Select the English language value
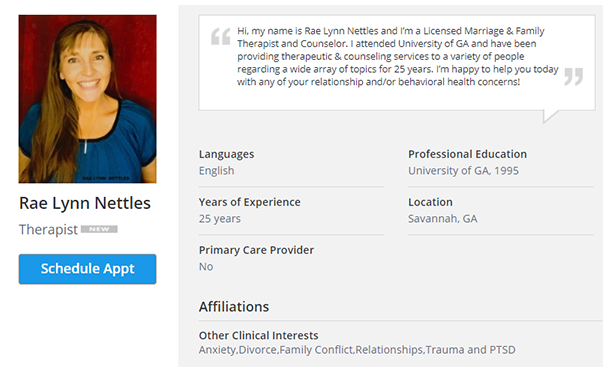Viewport: 615px width, 372px height. [x=217, y=171]
